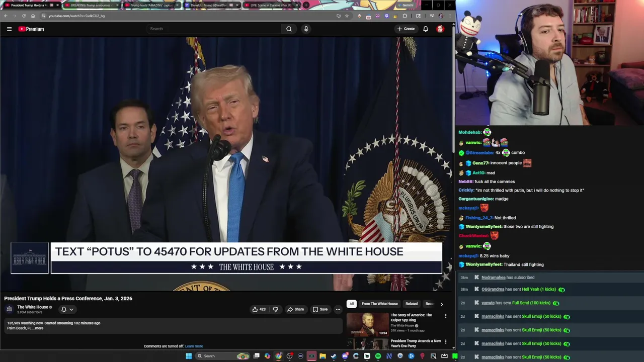Open Copilot from taskbar

[268, 356]
